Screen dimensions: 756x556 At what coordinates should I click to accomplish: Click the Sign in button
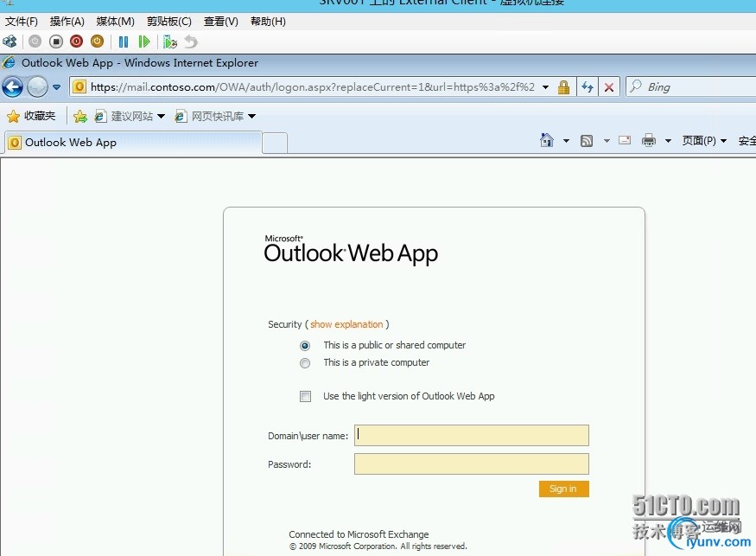coord(563,489)
